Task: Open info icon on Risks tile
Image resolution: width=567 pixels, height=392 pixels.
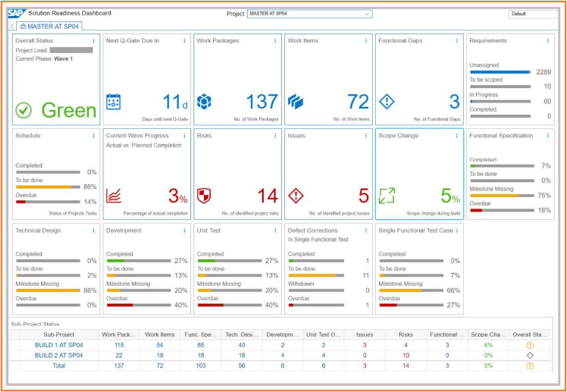Action: click(275, 136)
